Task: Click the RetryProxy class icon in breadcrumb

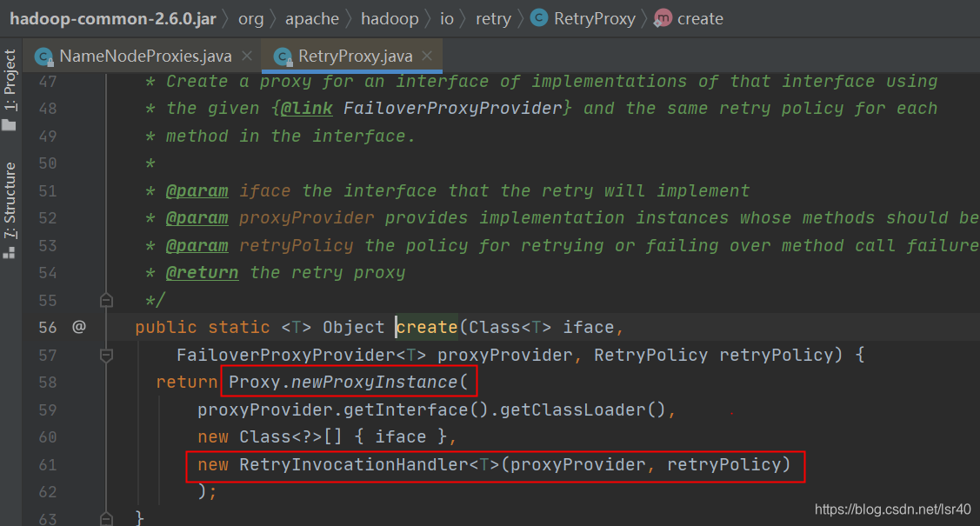Action: [x=539, y=18]
